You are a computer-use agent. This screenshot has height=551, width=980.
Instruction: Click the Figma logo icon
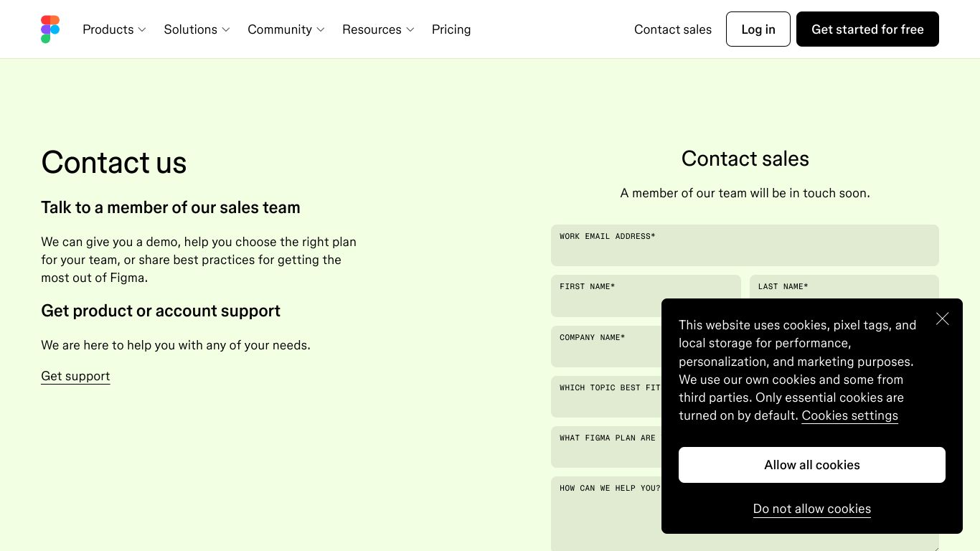pos(50,29)
